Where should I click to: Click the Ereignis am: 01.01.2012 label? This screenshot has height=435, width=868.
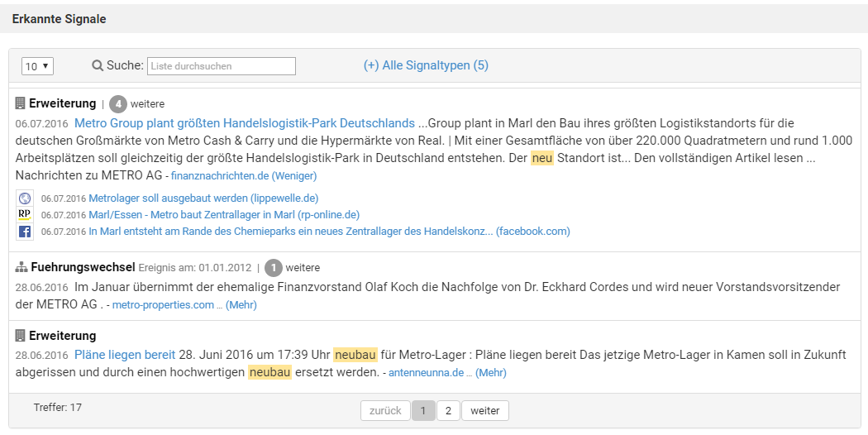coord(195,268)
